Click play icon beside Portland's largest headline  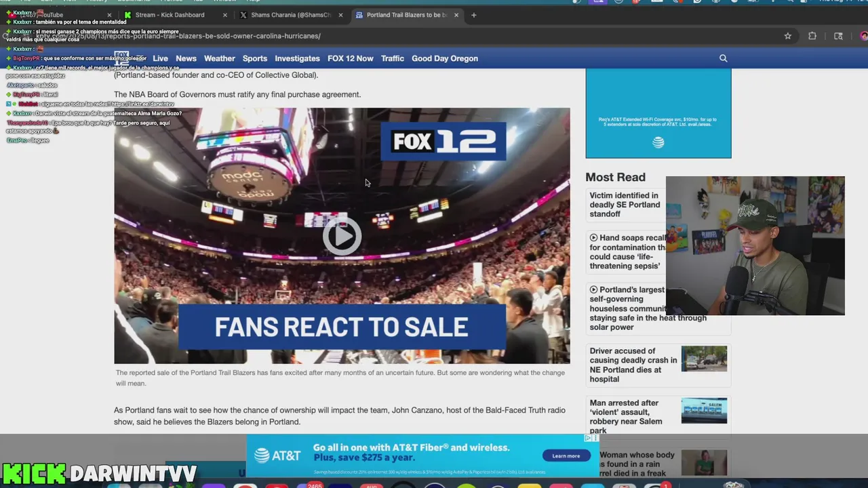tap(594, 289)
